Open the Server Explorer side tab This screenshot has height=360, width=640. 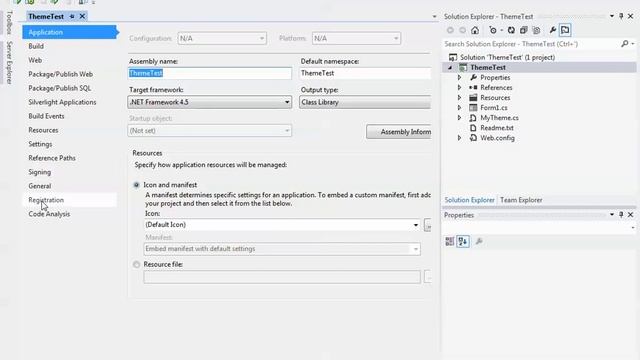(9, 62)
